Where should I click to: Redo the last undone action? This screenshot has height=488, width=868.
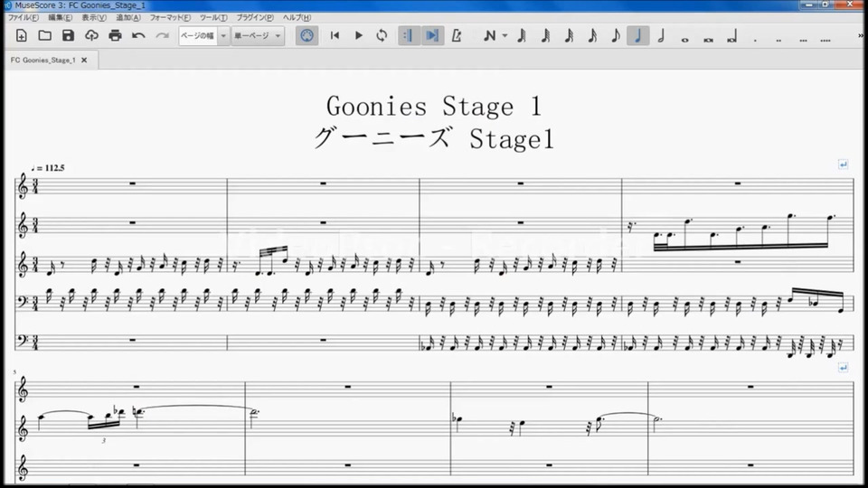tap(162, 36)
